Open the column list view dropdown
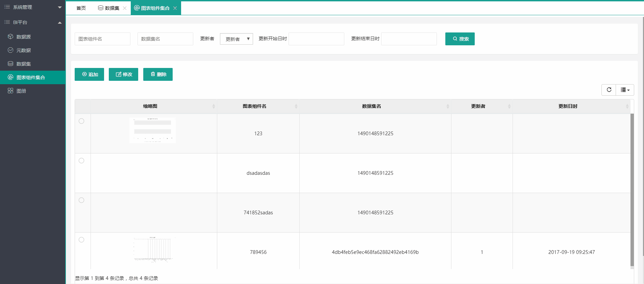Viewport: 644px width, 284px height. coord(625,90)
